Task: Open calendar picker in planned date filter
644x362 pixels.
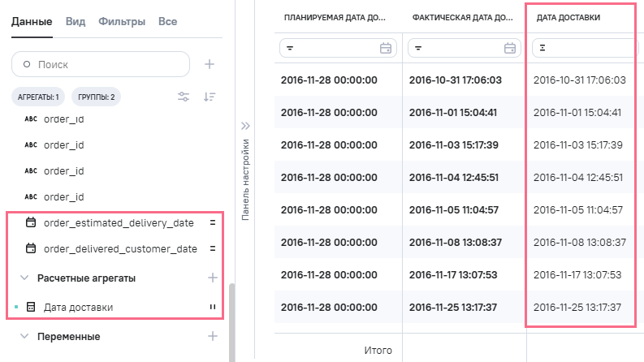Action: click(386, 49)
